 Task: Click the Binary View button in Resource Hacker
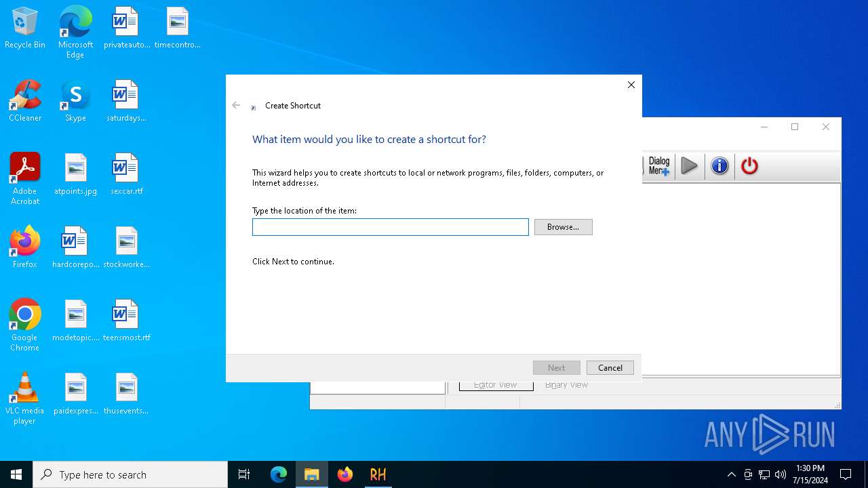[566, 385]
